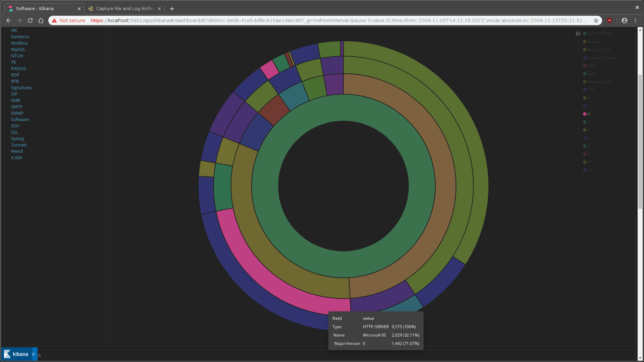The width and height of the screenshot is (644, 362).
Task: Open the uBlock extension icon
Action: pyautogui.click(x=609, y=20)
